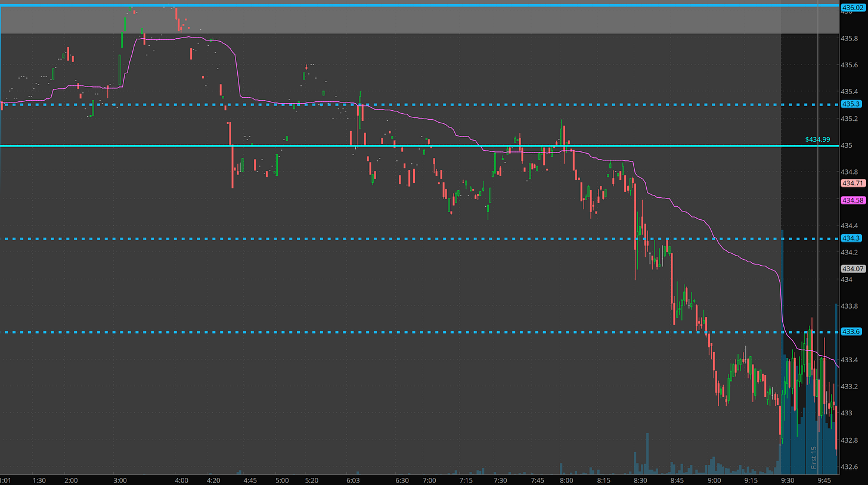868x485 pixels.
Task: Click the 2:00 time axis label
Action: pos(70,480)
